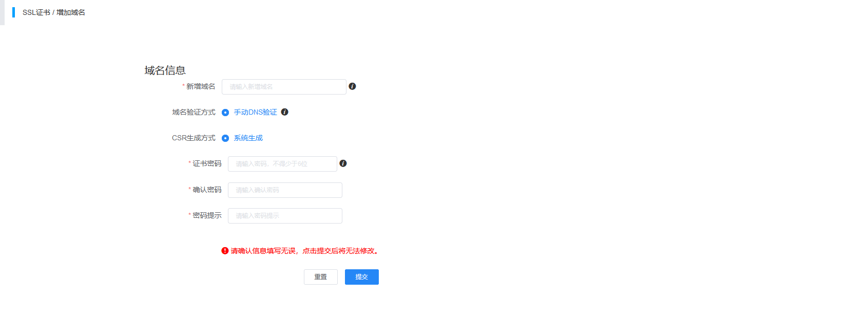Image resolution: width=868 pixels, height=333 pixels.
Task: Focus the 证书密码 password input
Action: (x=282, y=164)
